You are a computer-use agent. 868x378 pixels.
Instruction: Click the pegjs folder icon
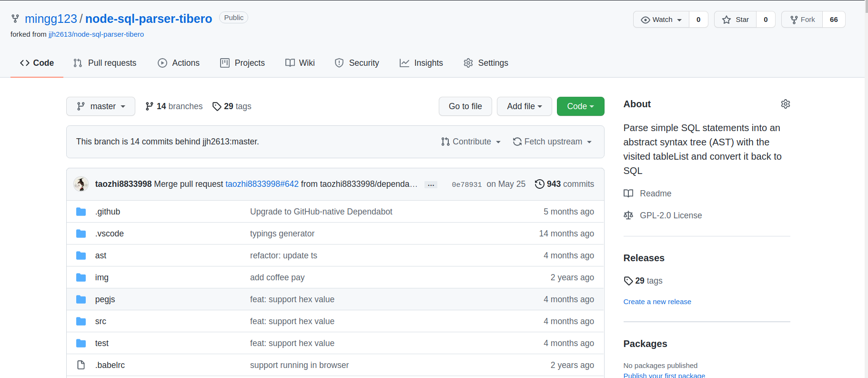[81, 299]
